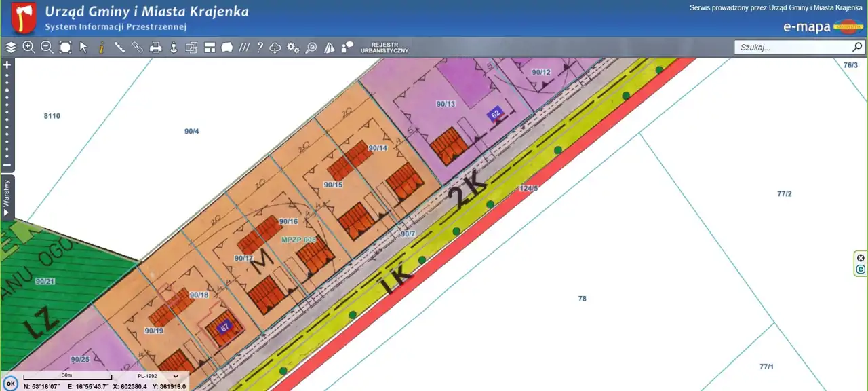
Task: Select the zoom in magnifier tool
Action: [x=28, y=48]
